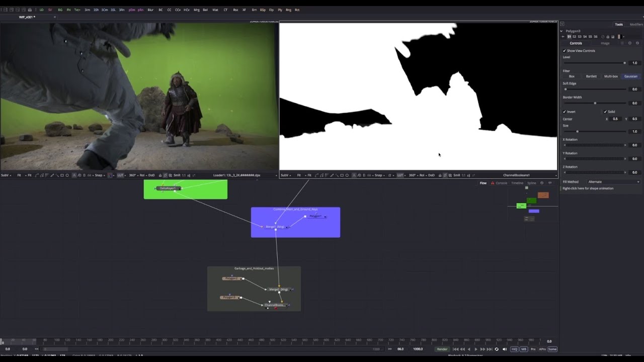Select the Gaussian filter option
Image resolution: width=644 pixels, height=362 pixels.
tap(630, 76)
